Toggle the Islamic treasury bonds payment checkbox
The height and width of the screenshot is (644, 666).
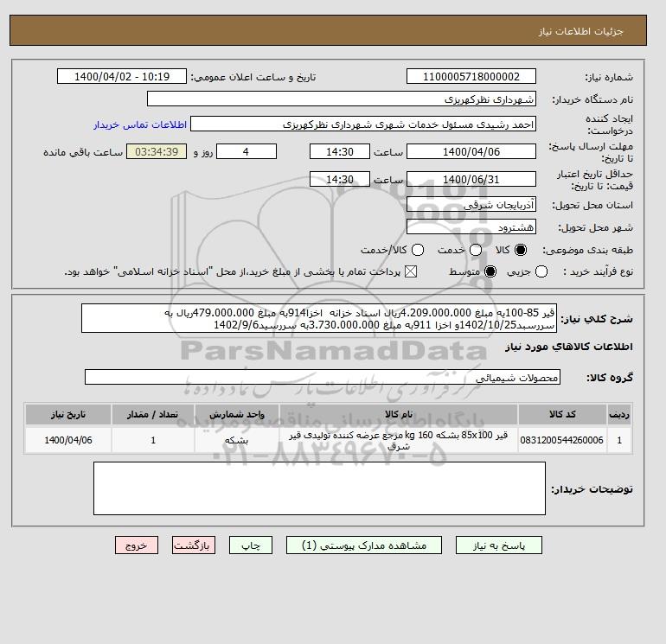411,271
